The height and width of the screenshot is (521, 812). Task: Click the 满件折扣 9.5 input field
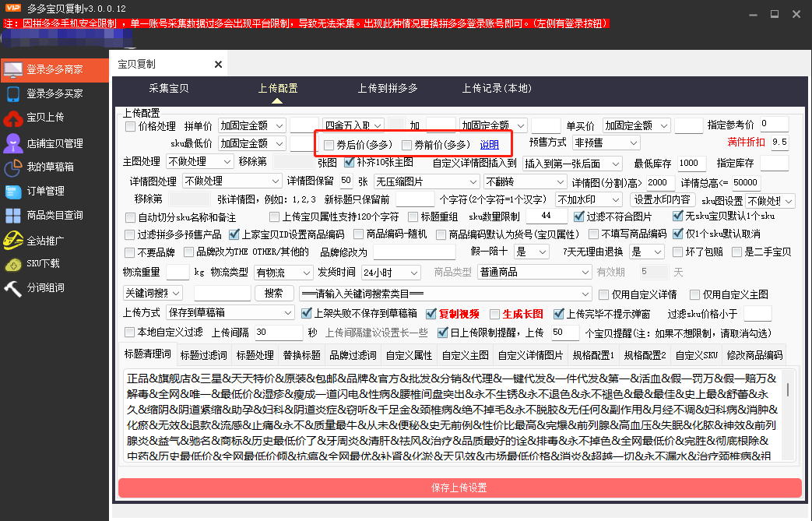[x=779, y=143]
